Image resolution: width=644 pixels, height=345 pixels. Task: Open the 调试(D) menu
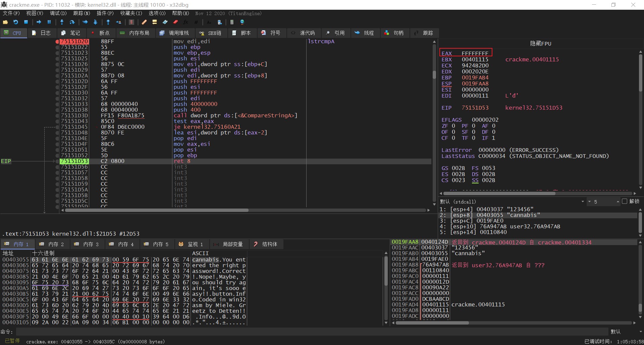[x=58, y=13]
